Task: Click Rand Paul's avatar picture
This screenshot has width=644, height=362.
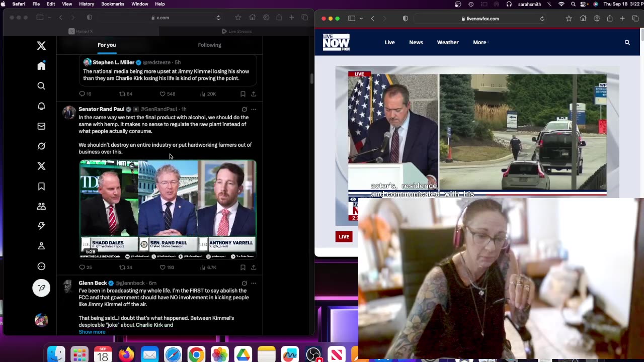Action: point(69,112)
